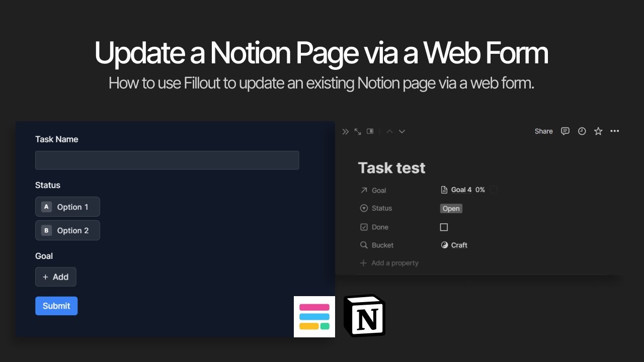
Task: Tick the Done checkbox
Action: pos(444,227)
